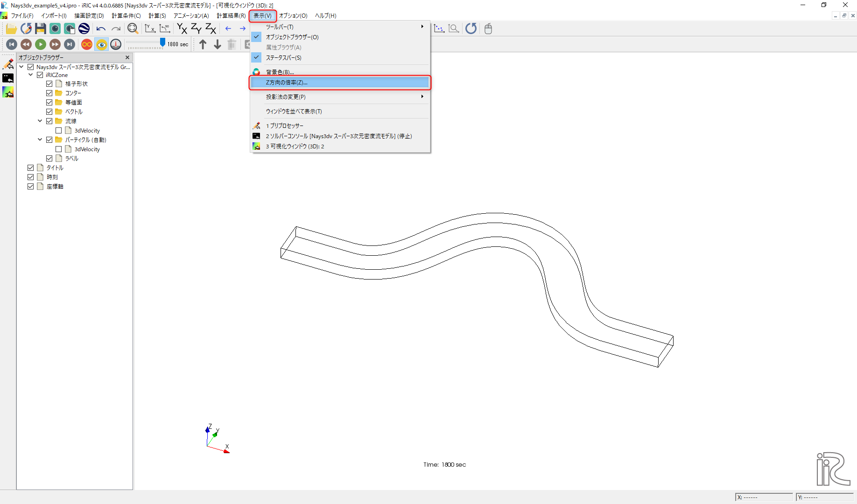This screenshot has width=857, height=504.
Task: Open the mouse hint icon
Action: (488, 29)
